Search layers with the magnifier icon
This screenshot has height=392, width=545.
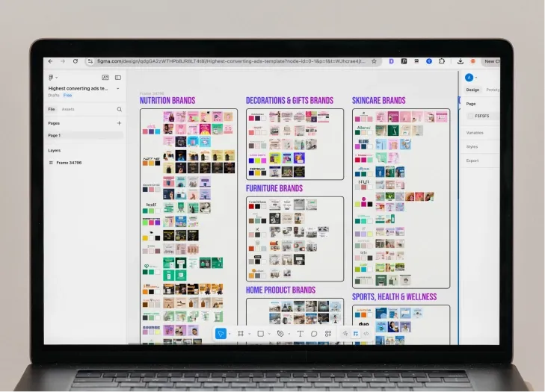tap(119, 109)
